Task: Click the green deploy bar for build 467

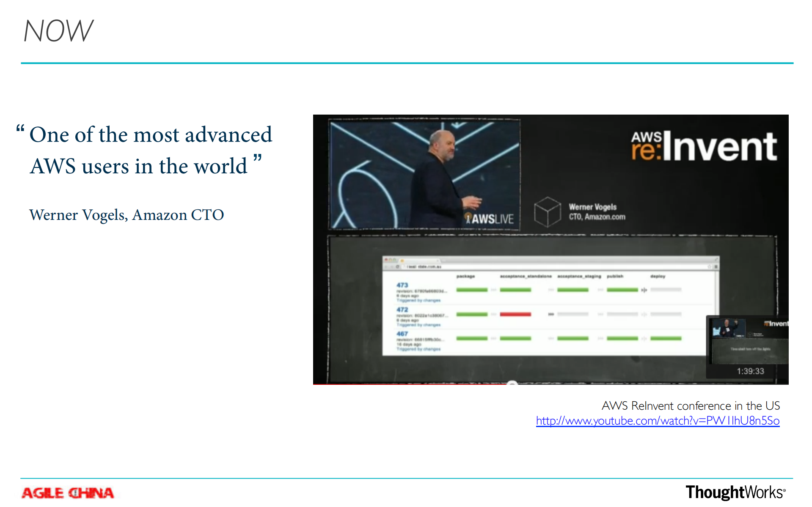Action: click(x=666, y=338)
